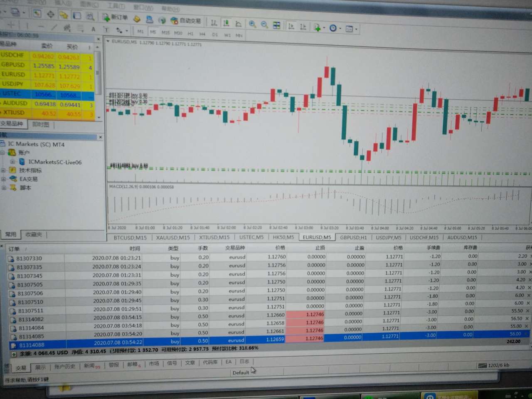
Task: Open the chart templates icon
Action: (x=349, y=29)
